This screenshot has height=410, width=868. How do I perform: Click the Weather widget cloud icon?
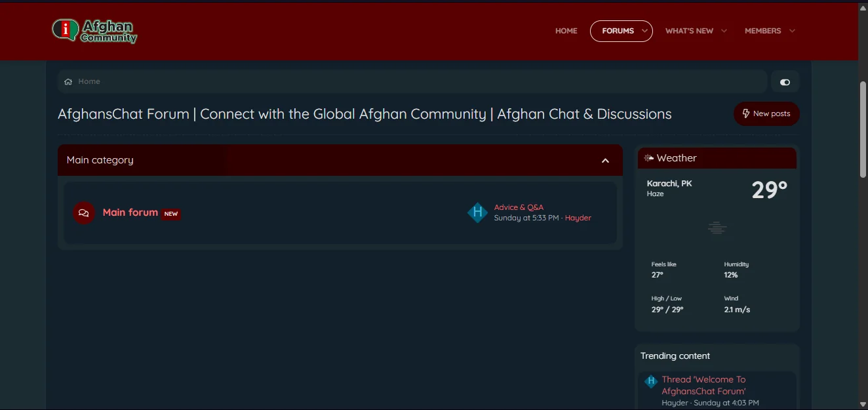click(x=648, y=158)
